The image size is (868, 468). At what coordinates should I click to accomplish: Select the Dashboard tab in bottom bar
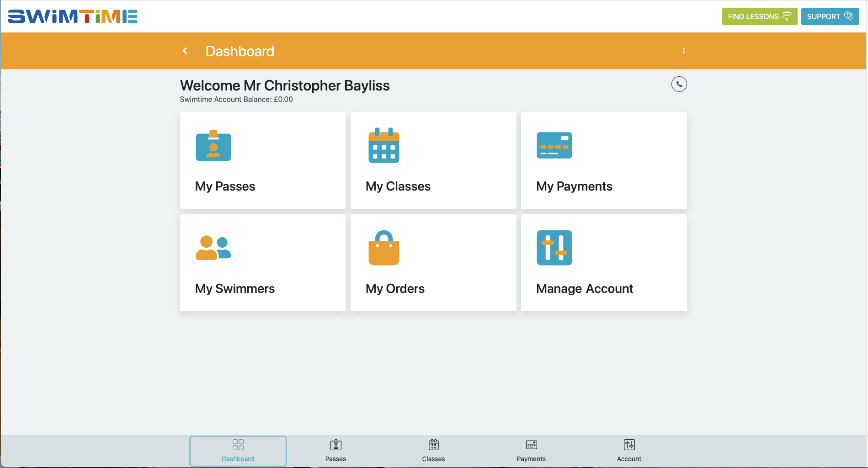pos(238,451)
